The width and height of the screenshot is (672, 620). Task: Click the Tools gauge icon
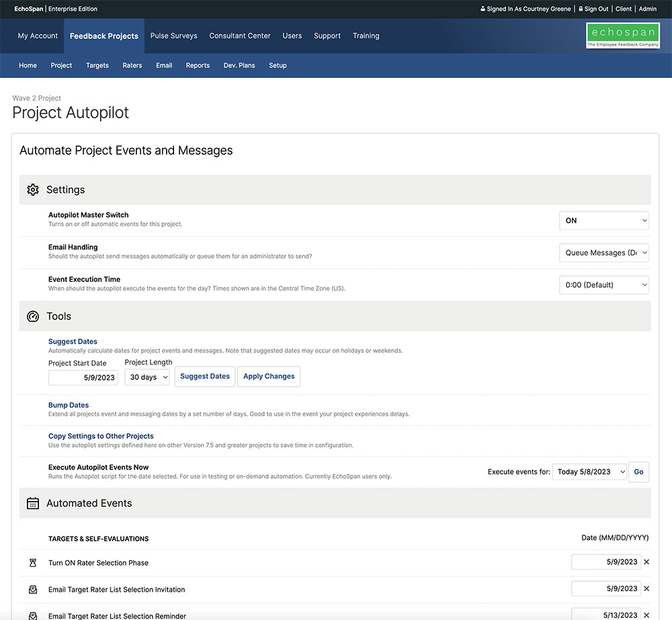click(33, 317)
